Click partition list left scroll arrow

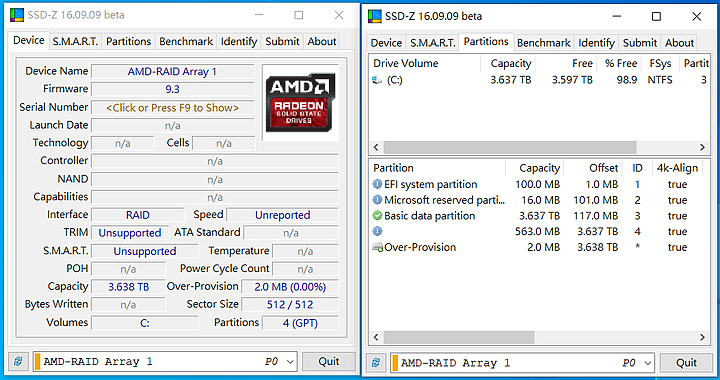tap(376, 337)
